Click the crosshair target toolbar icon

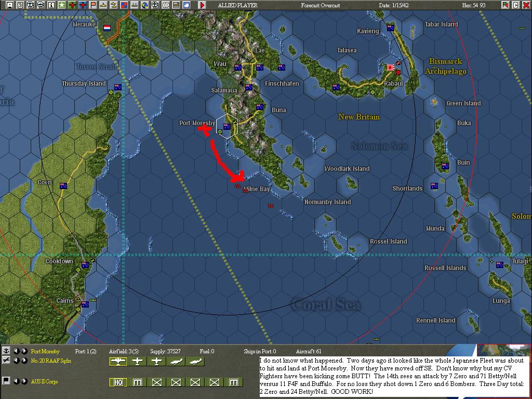click(155, 5)
